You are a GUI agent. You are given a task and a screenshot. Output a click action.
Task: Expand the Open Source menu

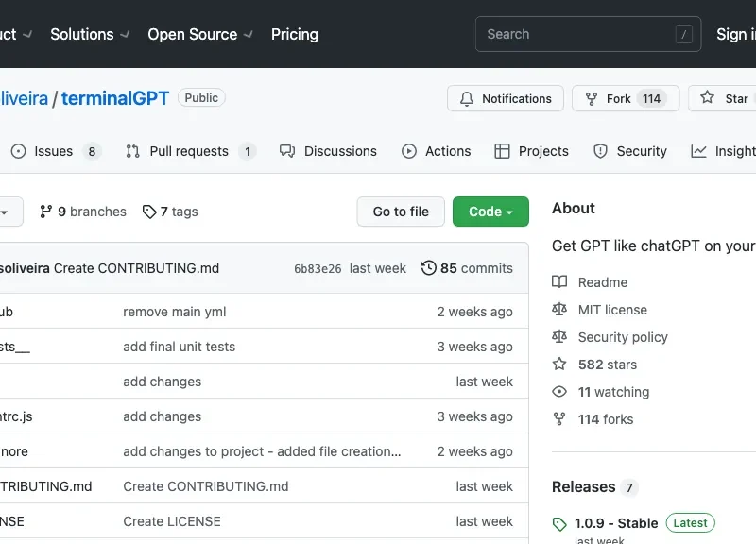point(200,34)
